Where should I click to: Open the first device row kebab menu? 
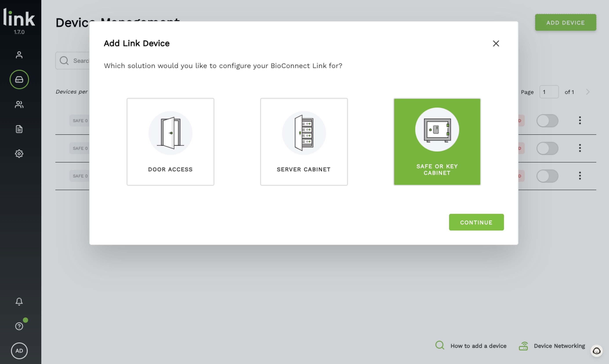tap(580, 121)
